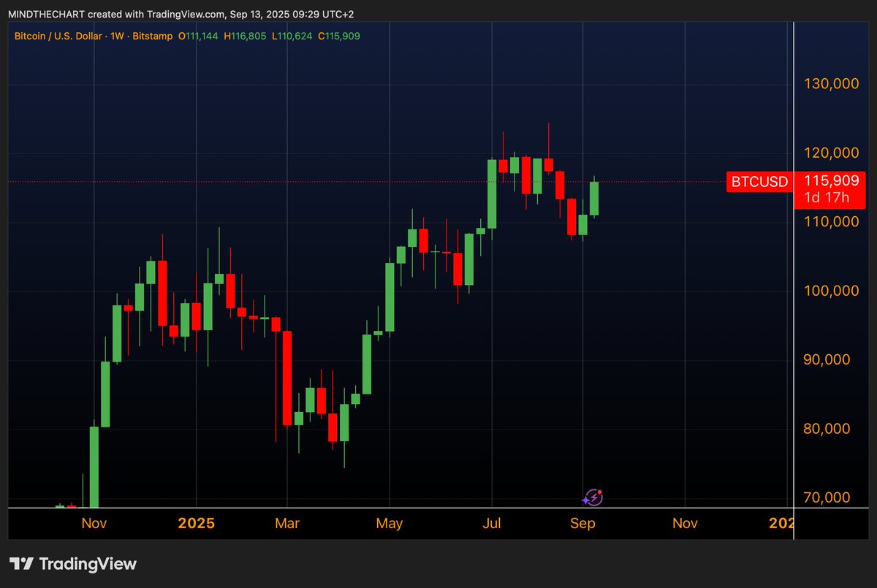Click the Jul label on time axis

pyautogui.click(x=493, y=523)
